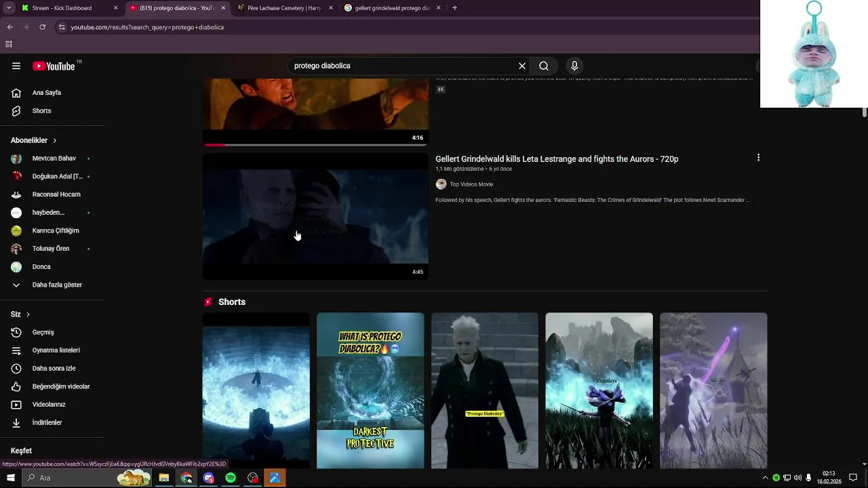Switch to the Père Lachaise Cemetery tab
Viewport: 868px width, 488px height.
click(x=284, y=8)
